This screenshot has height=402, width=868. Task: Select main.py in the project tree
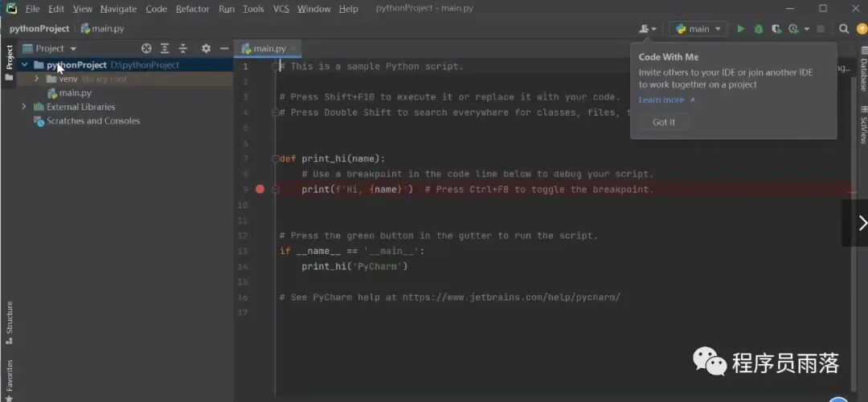[x=76, y=93]
